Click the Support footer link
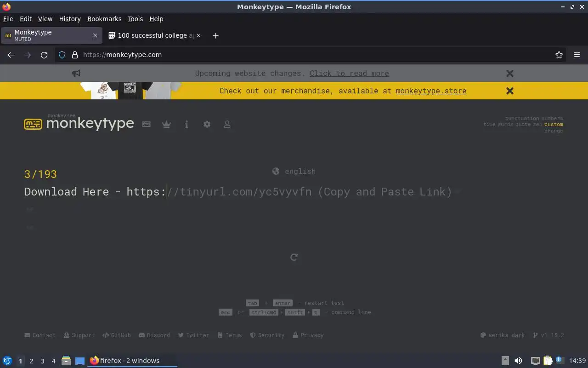This screenshot has height=368, width=588. point(79,335)
